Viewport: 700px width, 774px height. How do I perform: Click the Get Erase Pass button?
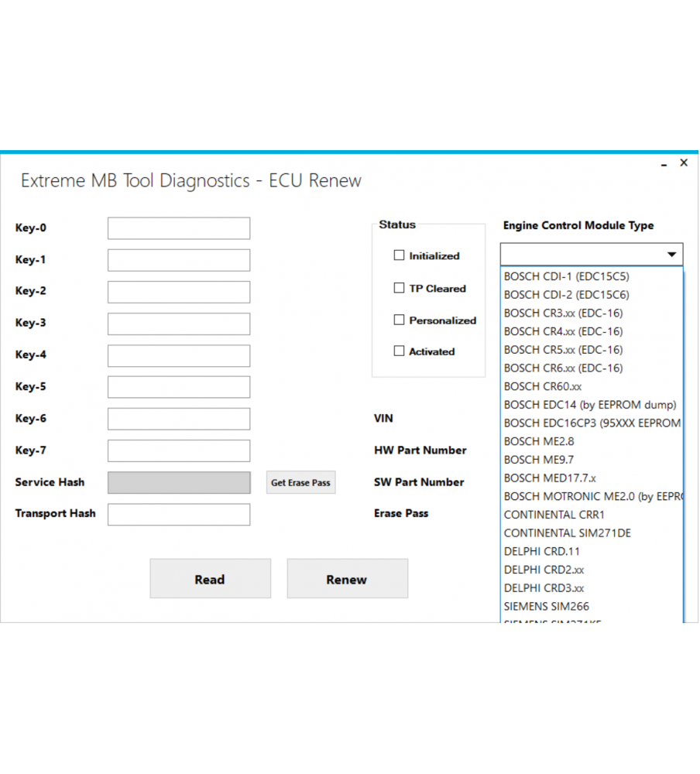(x=300, y=481)
